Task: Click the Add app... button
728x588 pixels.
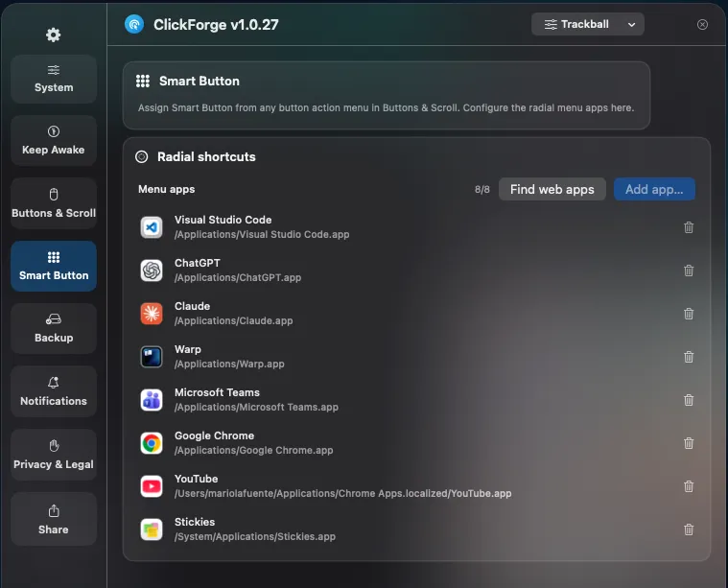Action: click(x=654, y=189)
